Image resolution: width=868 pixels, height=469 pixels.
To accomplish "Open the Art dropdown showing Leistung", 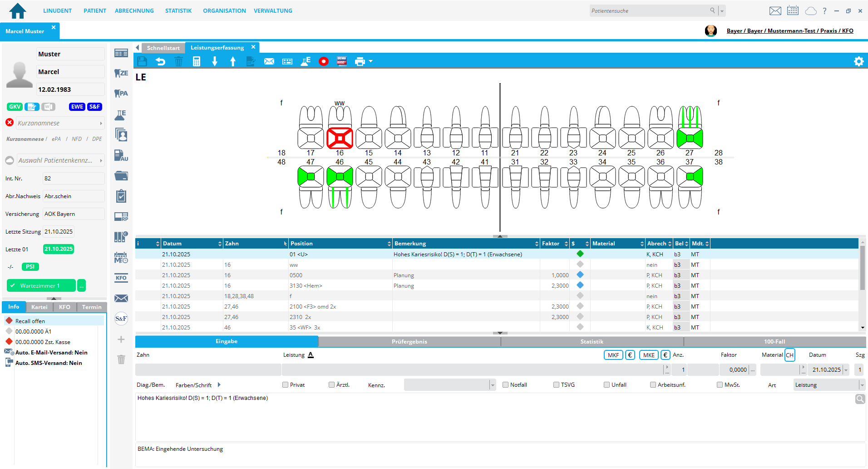I will click(x=861, y=385).
